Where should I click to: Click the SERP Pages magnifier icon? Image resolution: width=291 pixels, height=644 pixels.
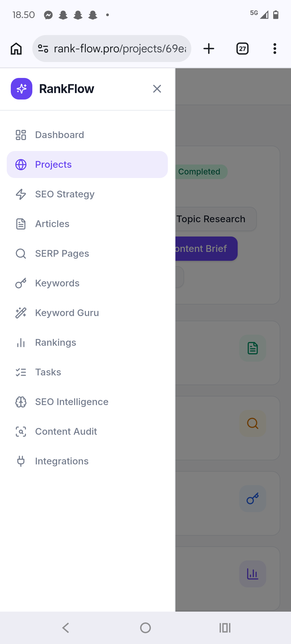pos(21,254)
